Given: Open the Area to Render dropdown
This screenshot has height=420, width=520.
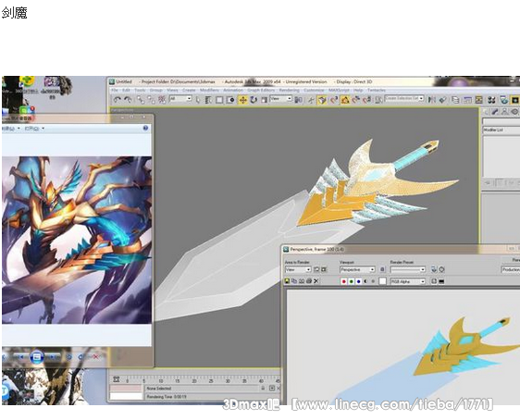Looking at the screenshot, I should 298,270.
